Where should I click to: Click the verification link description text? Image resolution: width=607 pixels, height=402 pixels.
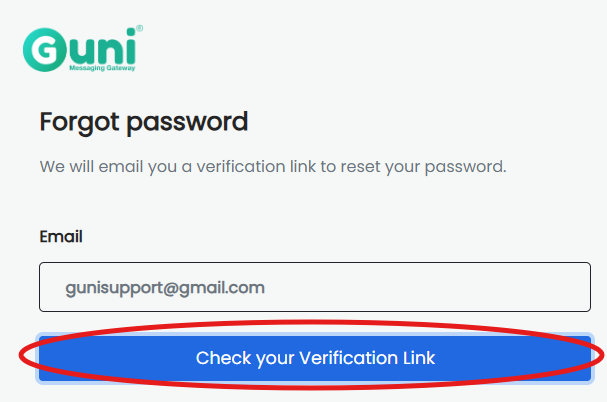[273, 167]
